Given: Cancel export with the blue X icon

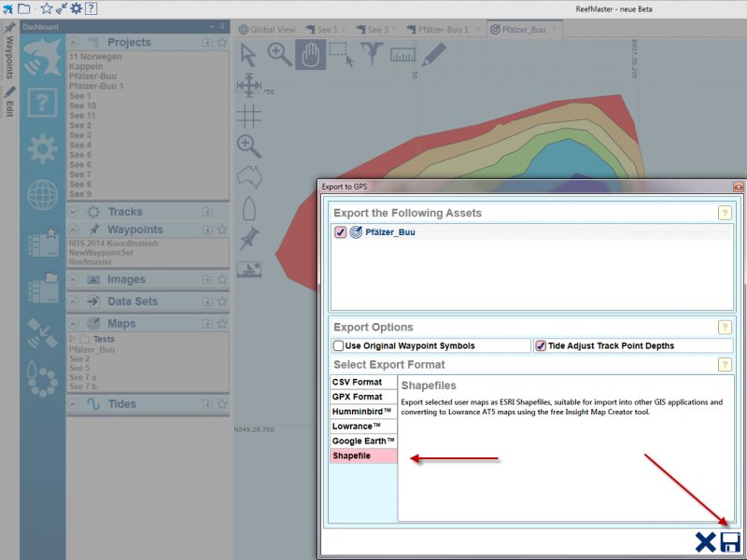Looking at the screenshot, I should [x=706, y=542].
